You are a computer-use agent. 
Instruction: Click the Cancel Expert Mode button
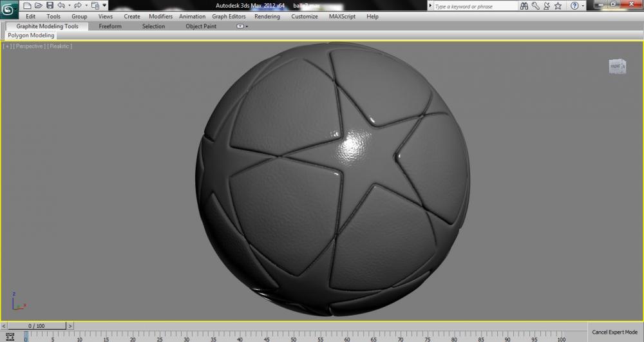click(615, 332)
